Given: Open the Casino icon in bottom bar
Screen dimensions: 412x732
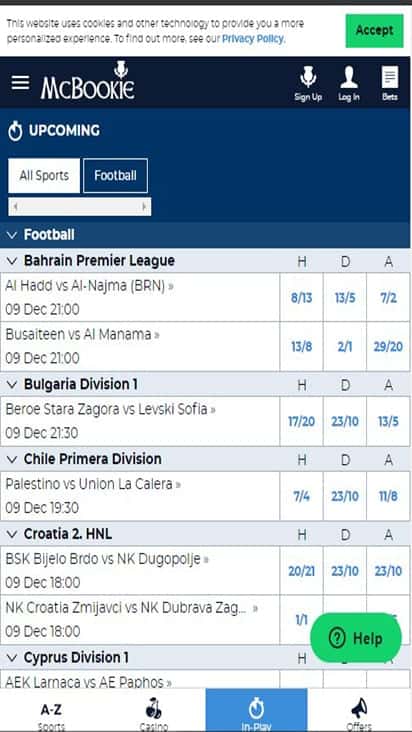Looking at the screenshot, I should (154, 709).
